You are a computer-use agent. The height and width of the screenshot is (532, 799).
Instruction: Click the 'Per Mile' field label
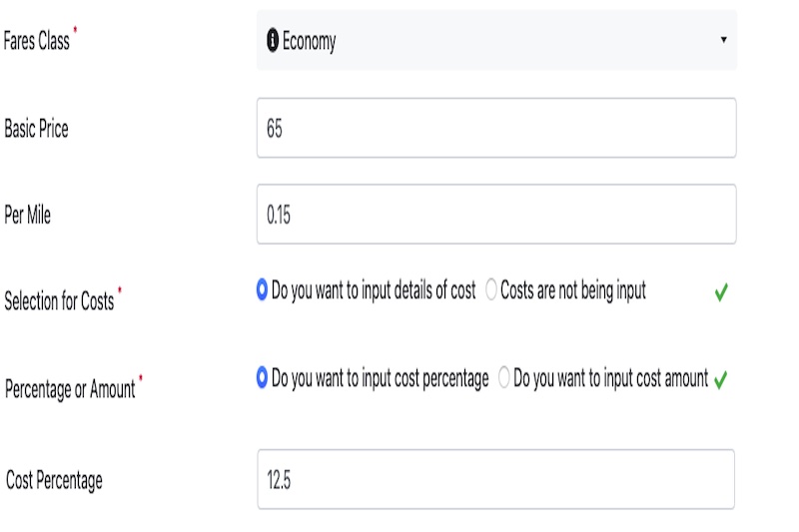(x=28, y=215)
